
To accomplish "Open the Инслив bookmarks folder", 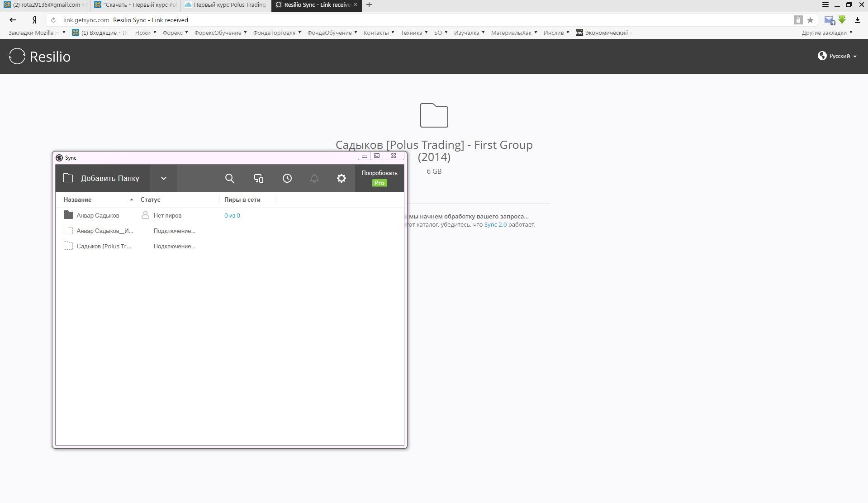I will pos(557,33).
